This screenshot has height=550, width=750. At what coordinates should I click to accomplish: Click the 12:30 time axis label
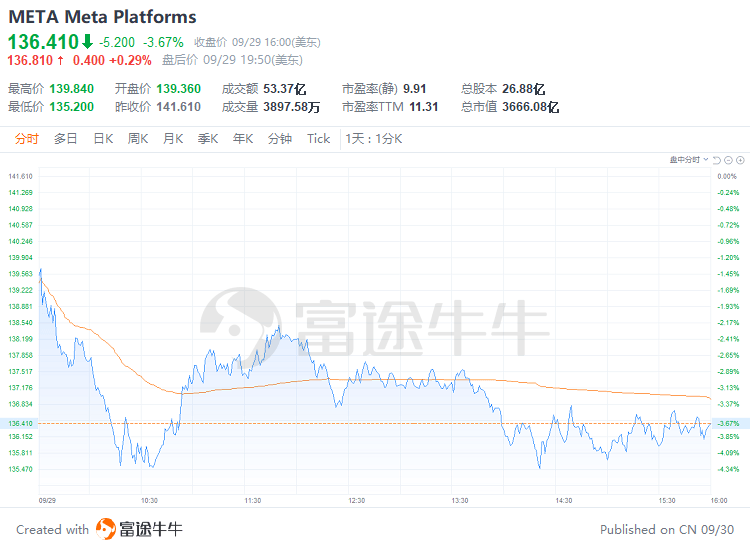pos(356,501)
